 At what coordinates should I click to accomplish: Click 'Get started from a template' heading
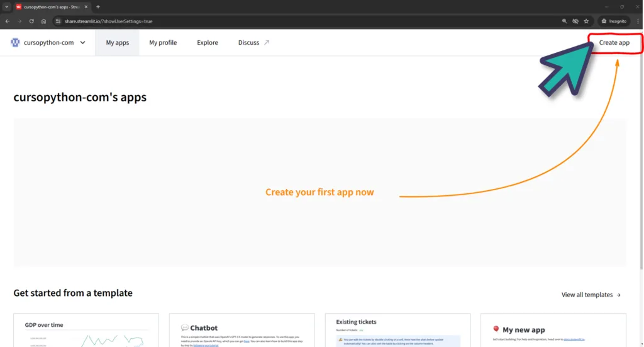point(73,293)
